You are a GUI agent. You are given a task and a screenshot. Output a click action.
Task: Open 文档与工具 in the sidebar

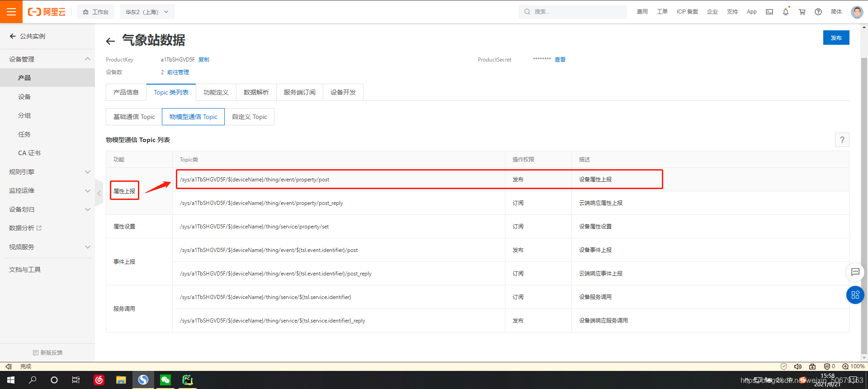(25, 270)
